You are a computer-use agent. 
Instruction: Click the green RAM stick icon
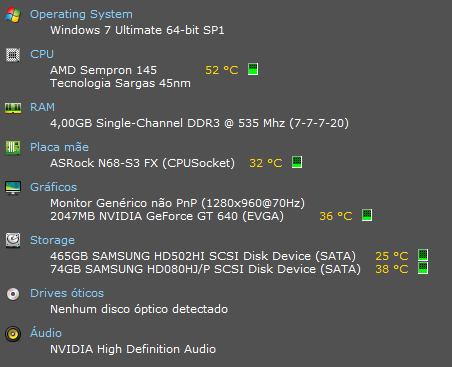pos(13,108)
